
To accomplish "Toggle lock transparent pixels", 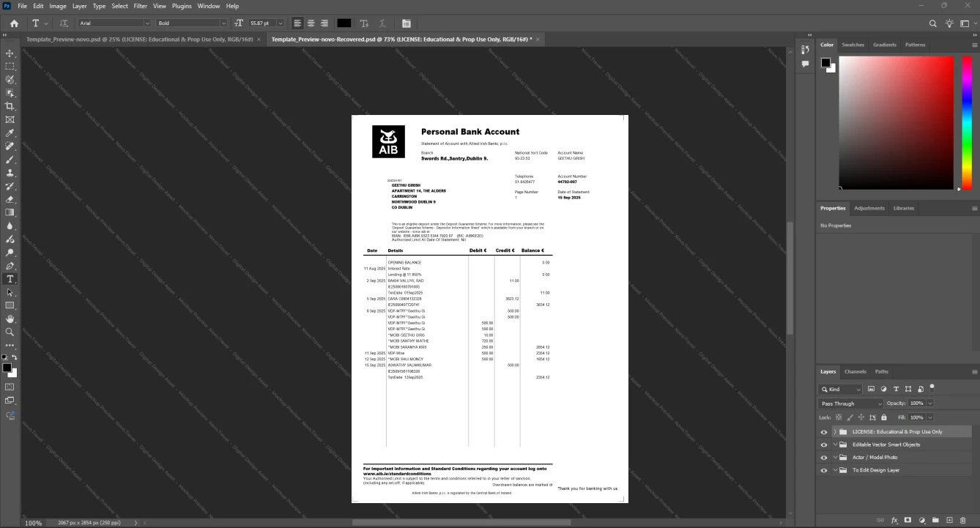I will click(839, 417).
